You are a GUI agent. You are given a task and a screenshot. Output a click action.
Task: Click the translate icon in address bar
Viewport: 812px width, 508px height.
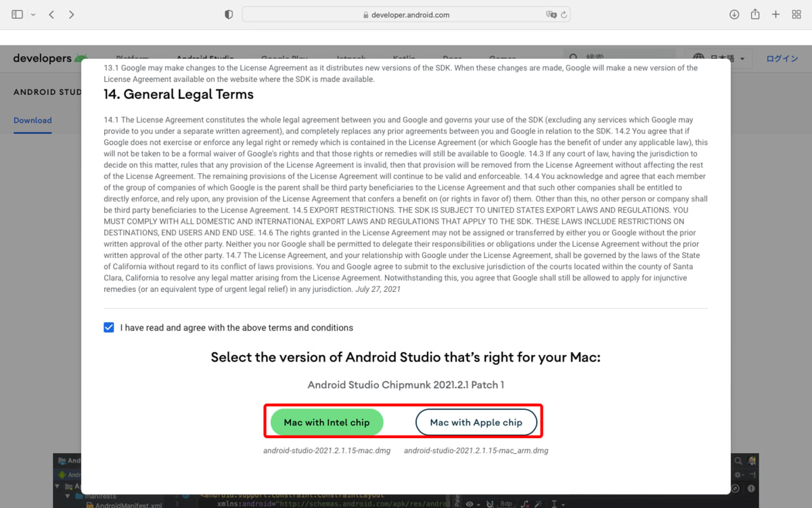(x=551, y=14)
